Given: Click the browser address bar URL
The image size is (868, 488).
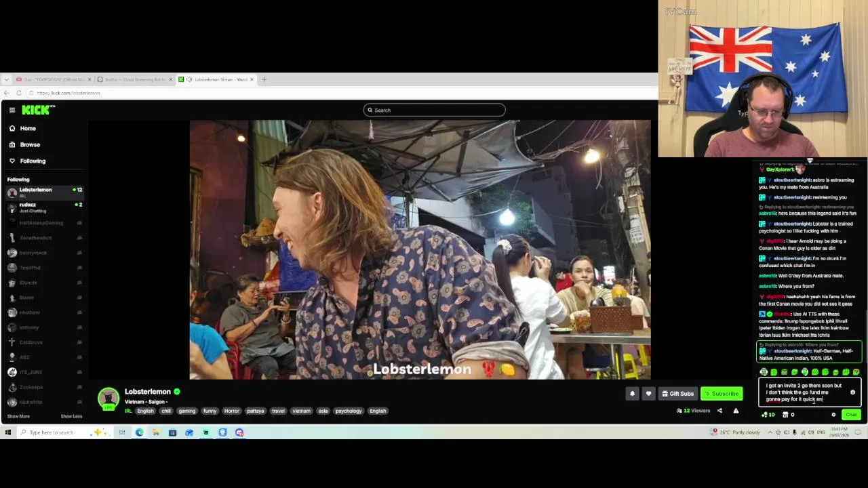Looking at the screenshot, I should tap(68, 93).
